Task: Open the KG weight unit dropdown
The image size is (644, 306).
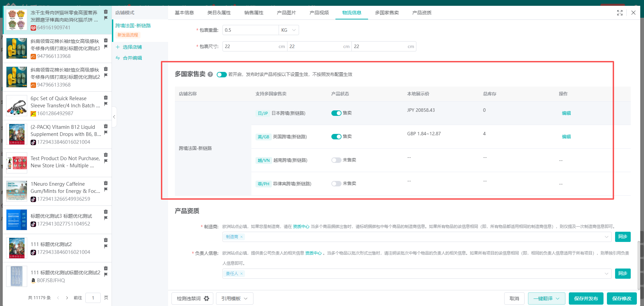Action: tap(289, 30)
